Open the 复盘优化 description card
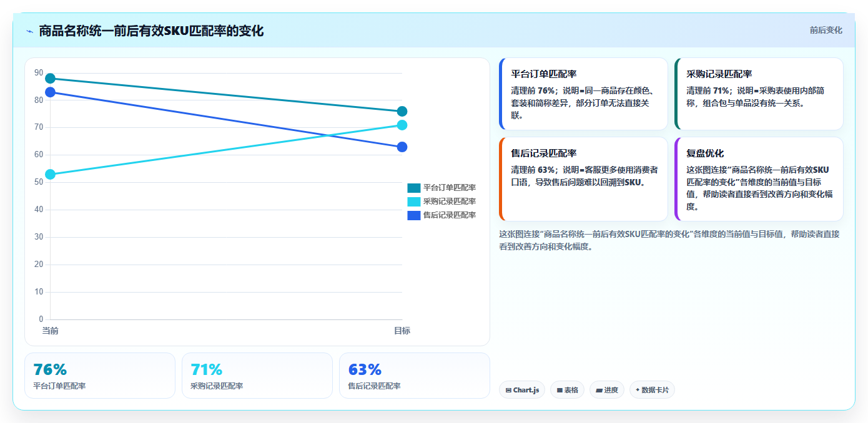This screenshot has width=868, height=423. (x=759, y=179)
